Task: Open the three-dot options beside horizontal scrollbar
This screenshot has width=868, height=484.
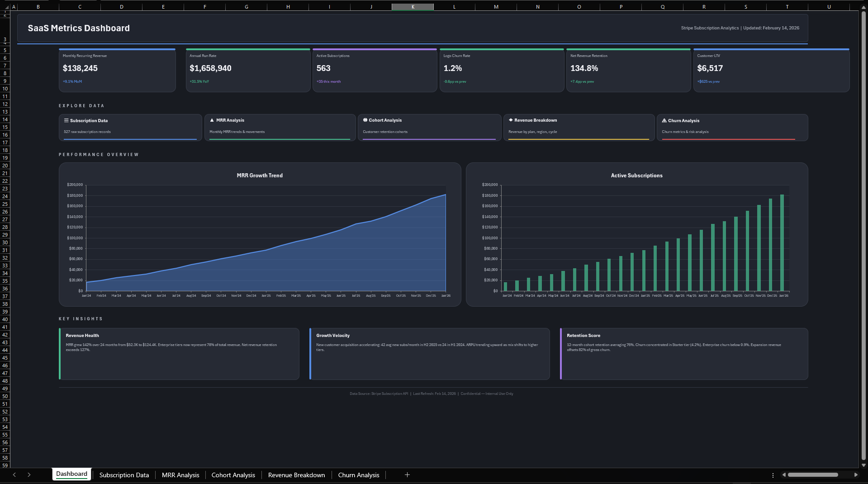Action: pos(773,475)
